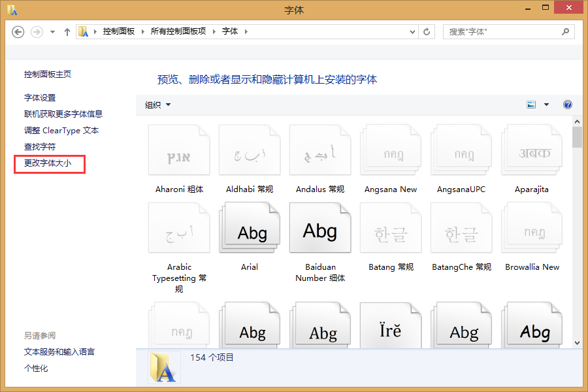This screenshot has height=392, width=588.
Task: Open 字体设置 in the sidebar
Action: click(x=40, y=97)
